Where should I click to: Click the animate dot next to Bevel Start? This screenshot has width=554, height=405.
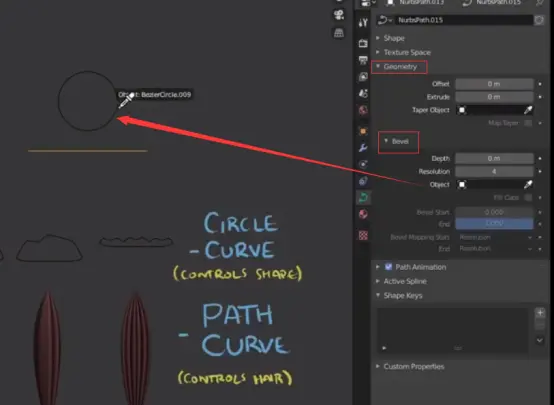540,212
